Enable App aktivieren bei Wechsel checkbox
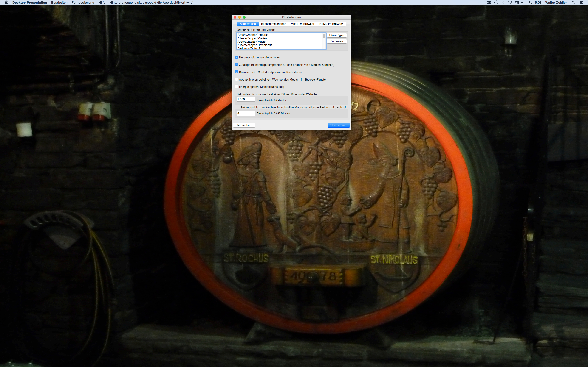This screenshot has width=588, height=367. (236, 79)
